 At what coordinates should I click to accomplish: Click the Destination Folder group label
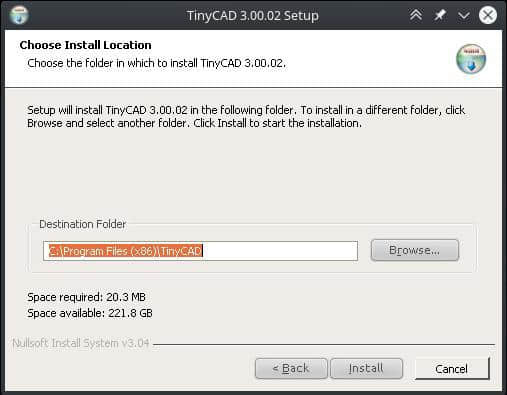pos(83,224)
